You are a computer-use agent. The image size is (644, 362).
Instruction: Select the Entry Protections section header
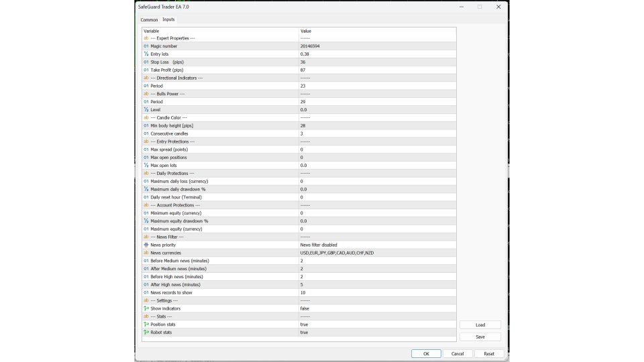click(x=172, y=141)
